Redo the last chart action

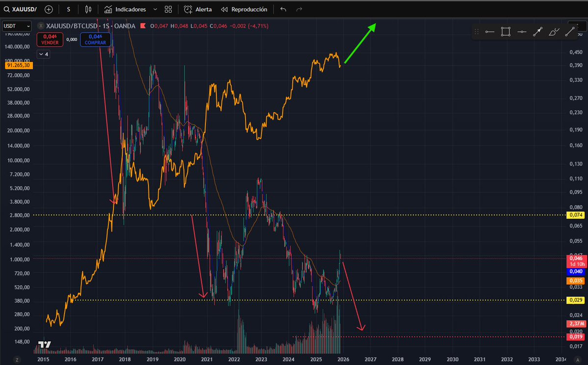pyautogui.click(x=299, y=9)
